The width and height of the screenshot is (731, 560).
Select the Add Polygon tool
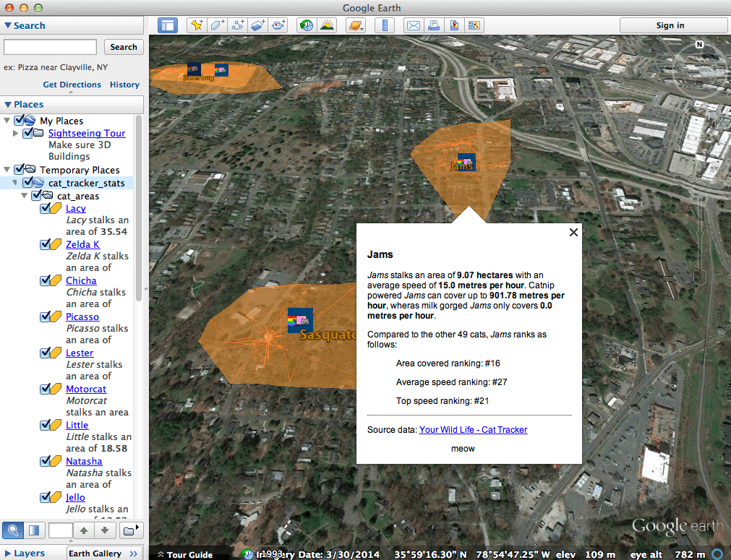point(217,25)
